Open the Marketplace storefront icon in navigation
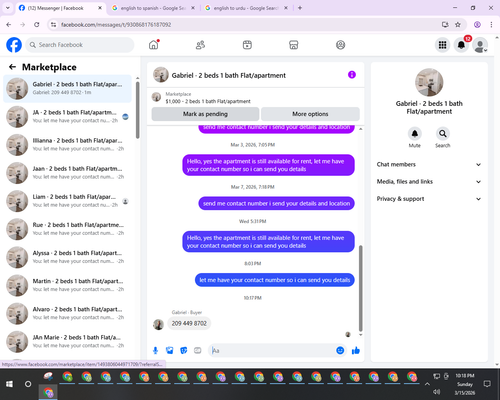Screen dimensions: 500x400 [294, 45]
